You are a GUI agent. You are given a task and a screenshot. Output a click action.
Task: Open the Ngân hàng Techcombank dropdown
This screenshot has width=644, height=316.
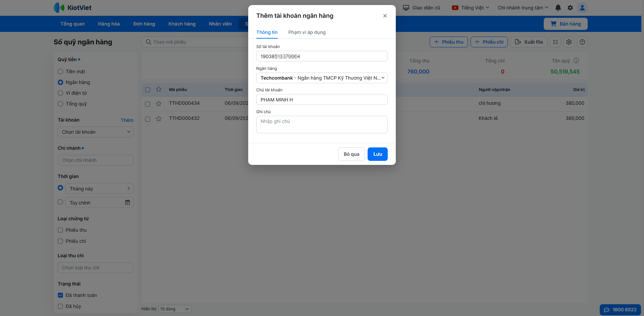click(322, 78)
